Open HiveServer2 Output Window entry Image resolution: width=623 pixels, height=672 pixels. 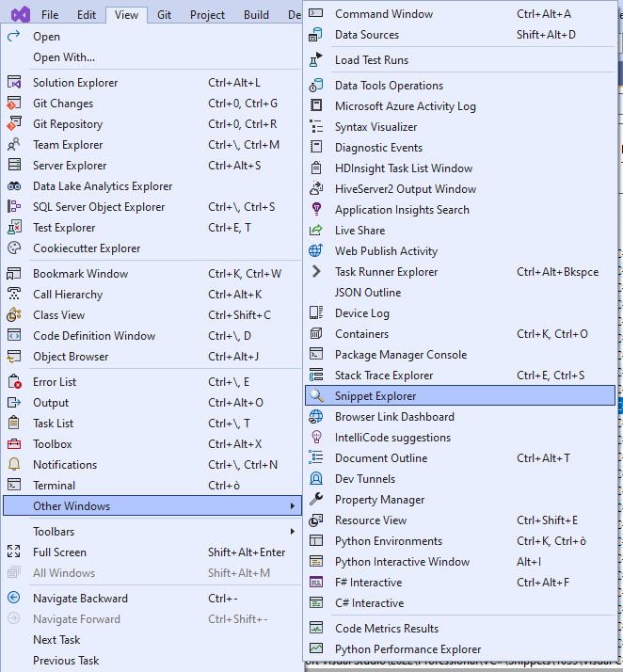click(x=460, y=189)
